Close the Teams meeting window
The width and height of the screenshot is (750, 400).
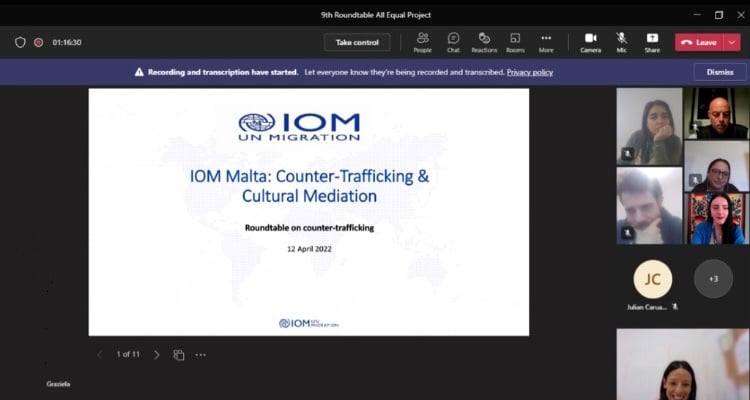741,15
